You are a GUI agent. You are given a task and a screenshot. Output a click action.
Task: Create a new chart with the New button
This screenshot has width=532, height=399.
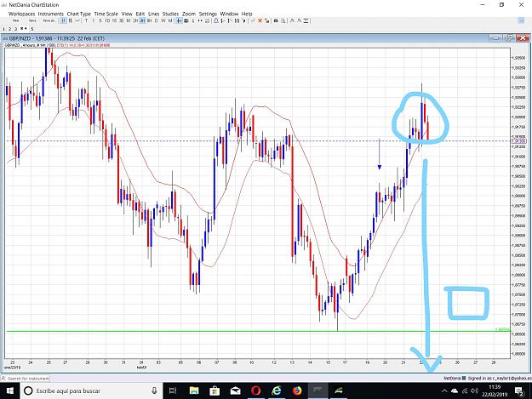[x=15, y=20]
